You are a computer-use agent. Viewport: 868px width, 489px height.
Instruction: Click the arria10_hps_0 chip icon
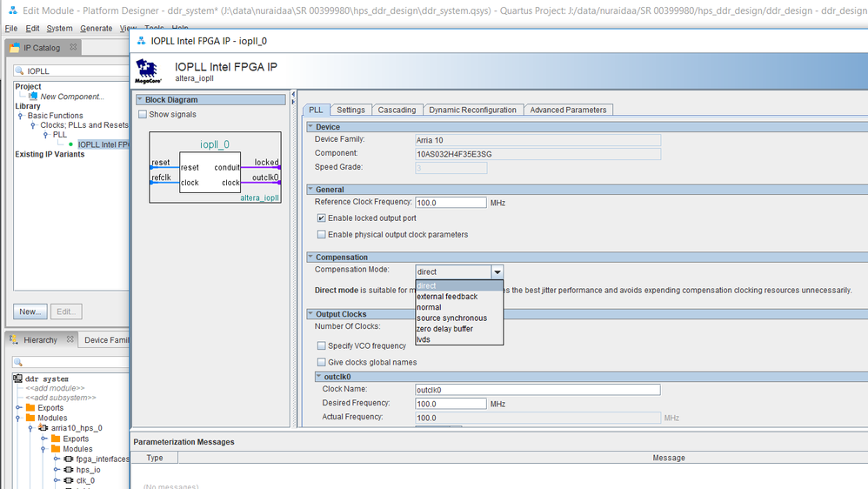coord(43,429)
